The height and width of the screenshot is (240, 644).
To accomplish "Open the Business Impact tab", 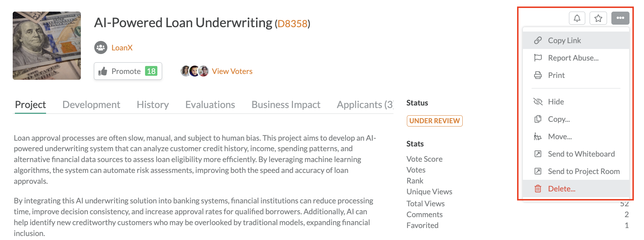I will (x=286, y=105).
